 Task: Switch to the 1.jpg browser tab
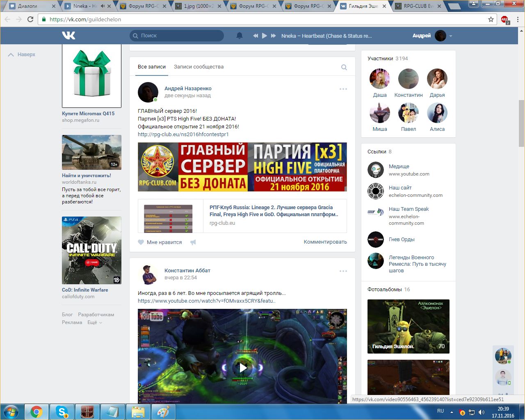pyautogui.click(x=198, y=6)
